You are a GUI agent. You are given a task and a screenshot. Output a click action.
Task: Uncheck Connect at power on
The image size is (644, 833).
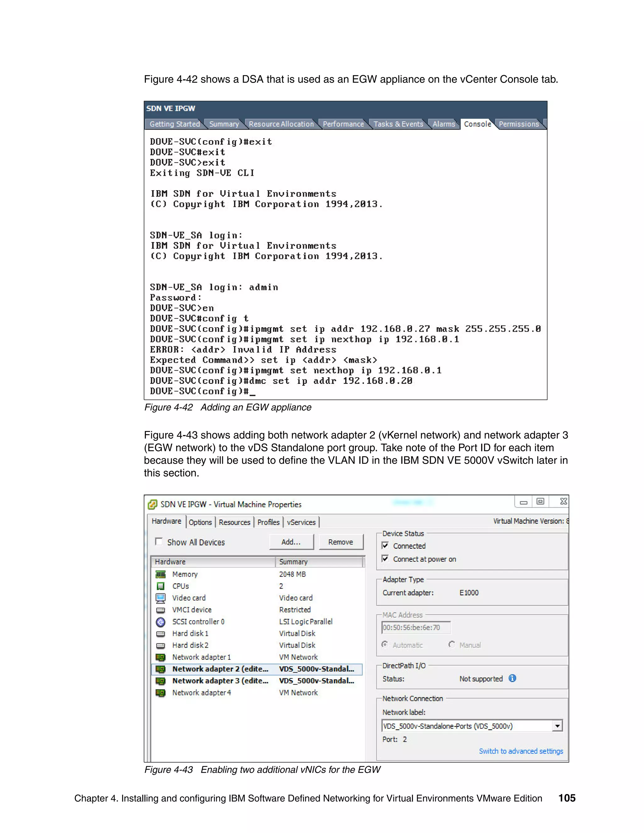385,559
